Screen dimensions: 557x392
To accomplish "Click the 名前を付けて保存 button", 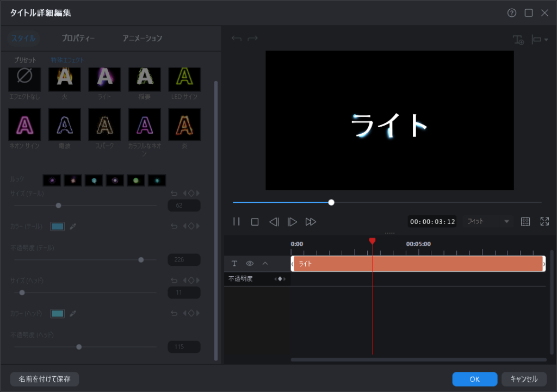I will tap(45, 379).
